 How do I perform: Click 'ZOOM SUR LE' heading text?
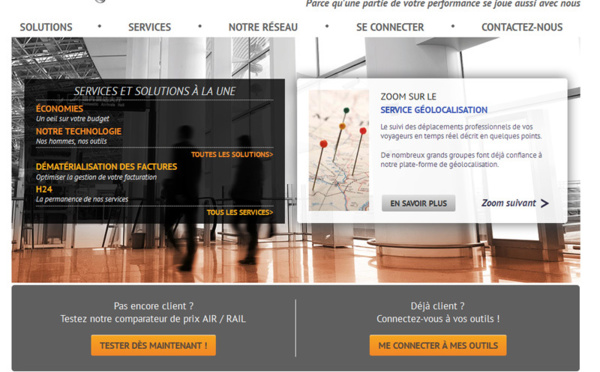click(x=408, y=96)
